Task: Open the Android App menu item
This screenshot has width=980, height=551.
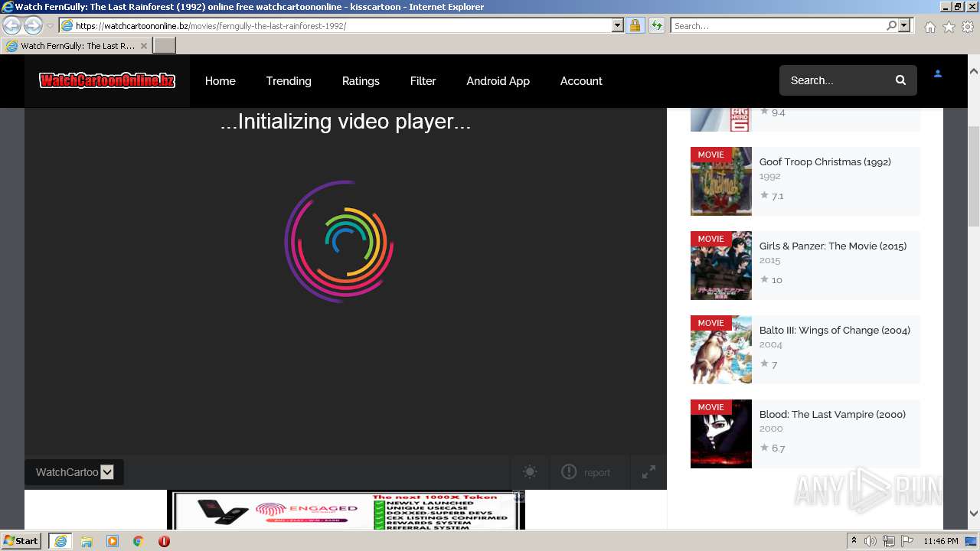Action: pos(498,80)
